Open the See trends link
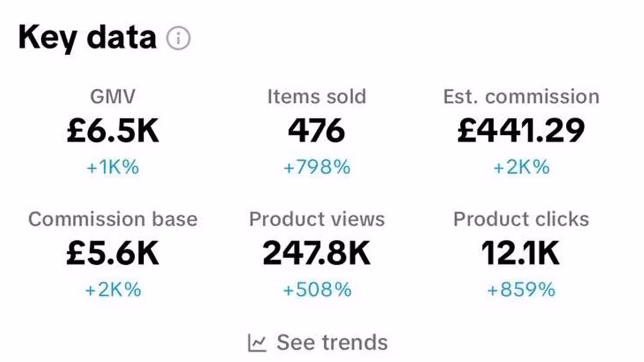The image size is (644, 362). coord(332,342)
